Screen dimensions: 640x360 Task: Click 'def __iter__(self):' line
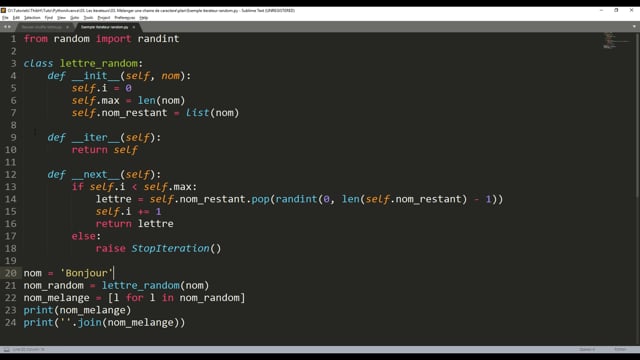(104, 138)
